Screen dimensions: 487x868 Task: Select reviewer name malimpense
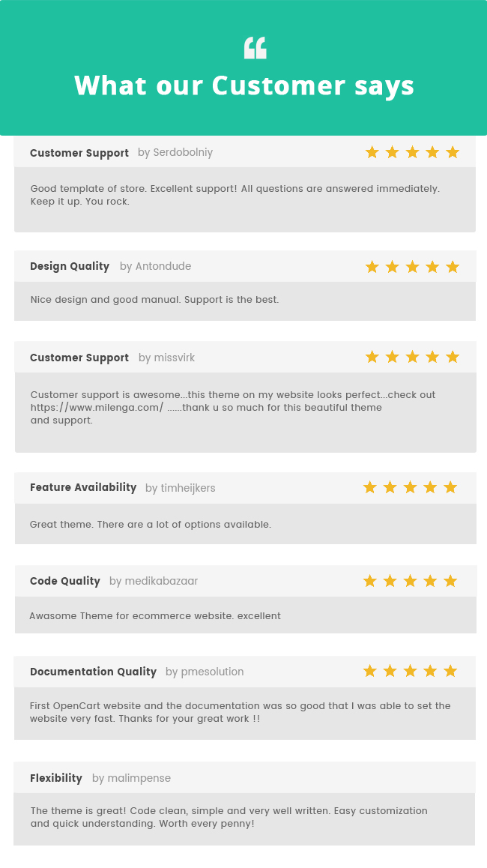(139, 778)
